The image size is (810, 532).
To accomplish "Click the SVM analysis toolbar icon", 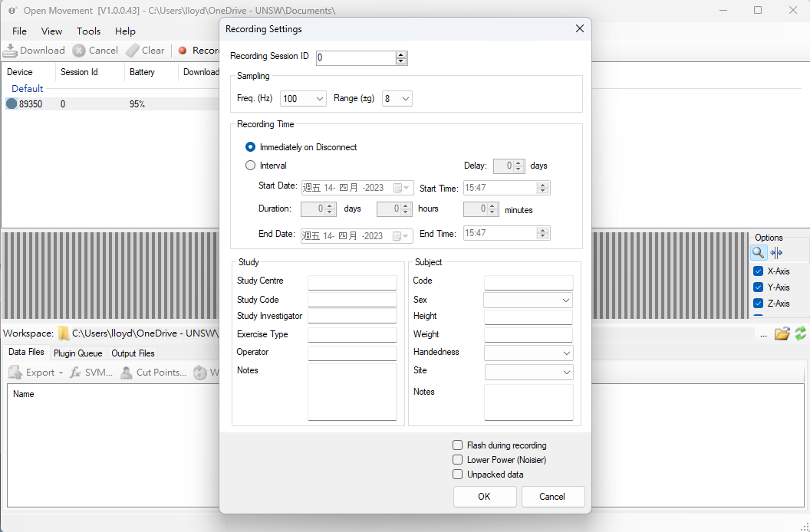I will pyautogui.click(x=75, y=373).
